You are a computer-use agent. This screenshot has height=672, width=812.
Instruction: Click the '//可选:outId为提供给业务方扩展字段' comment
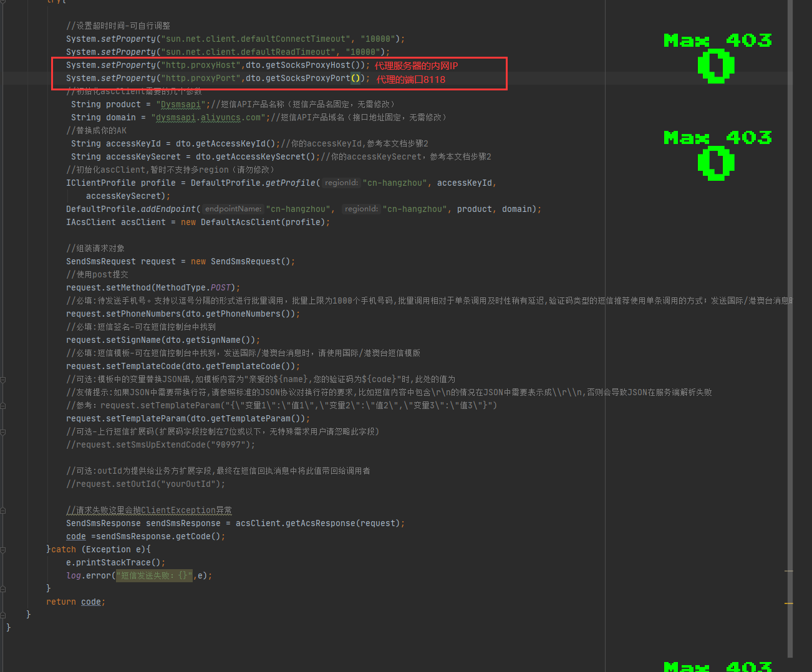click(x=218, y=471)
